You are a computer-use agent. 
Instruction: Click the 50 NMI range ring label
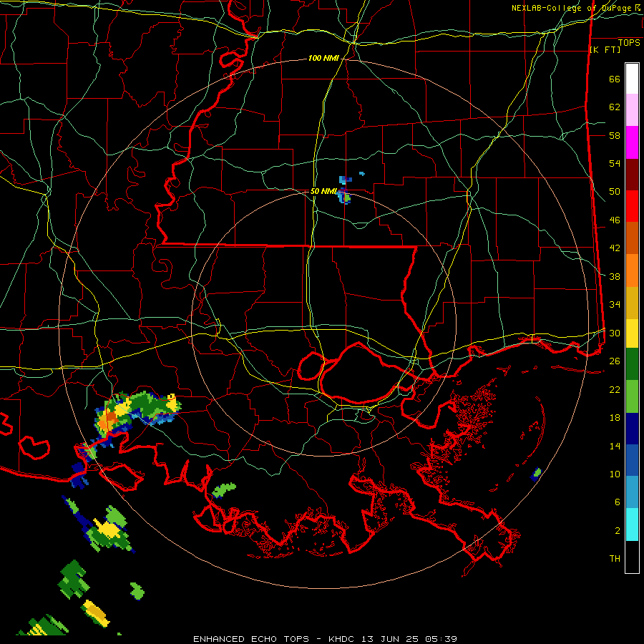click(323, 191)
